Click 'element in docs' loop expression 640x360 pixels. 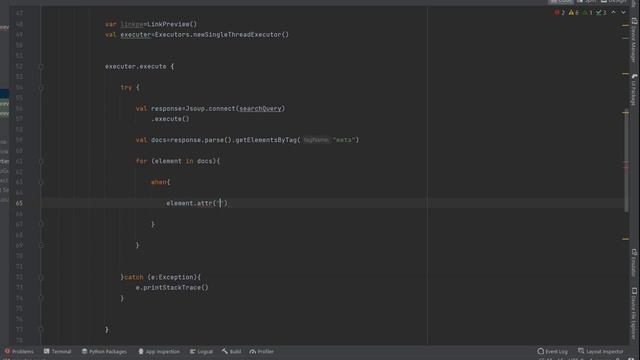tap(184, 161)
